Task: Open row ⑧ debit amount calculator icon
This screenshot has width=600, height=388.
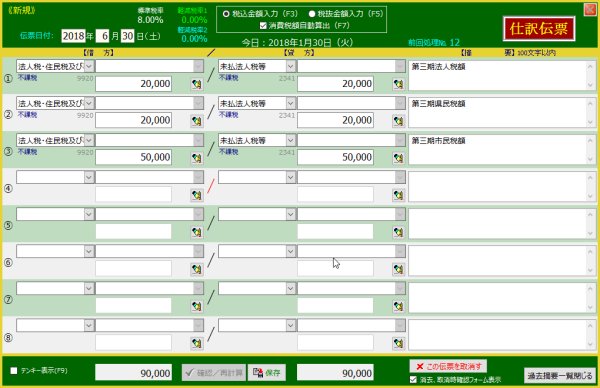Action: click(197, 343)
